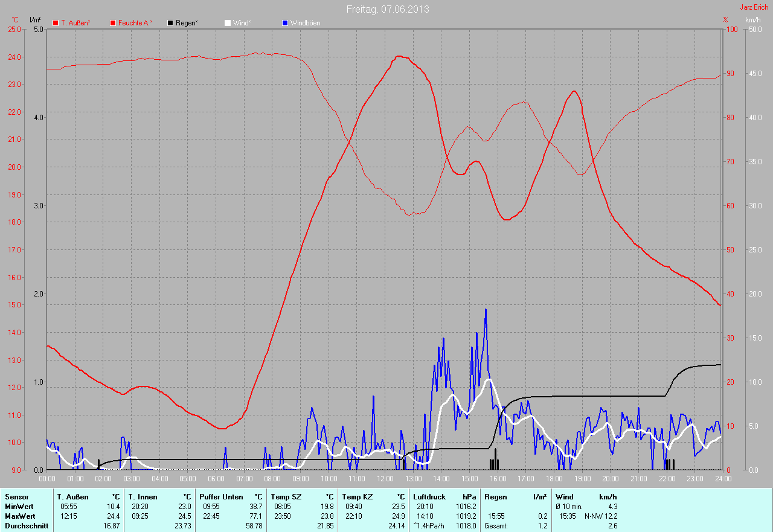Select the Sensor header in the table

(x=16, y=497)
